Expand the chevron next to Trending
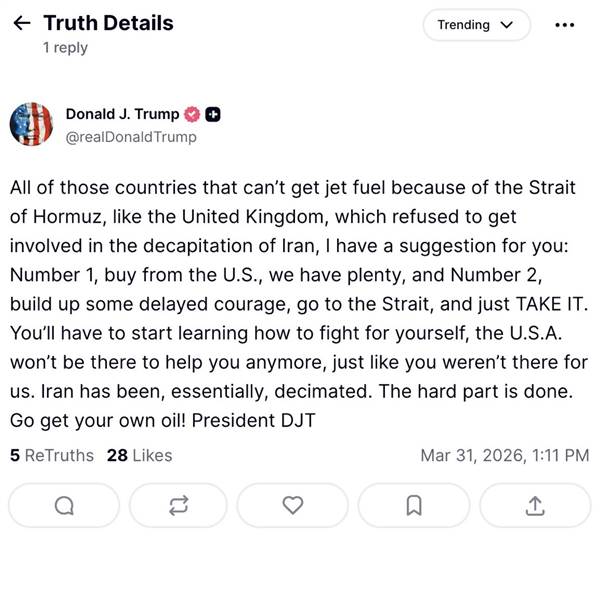 pos(506,25)
